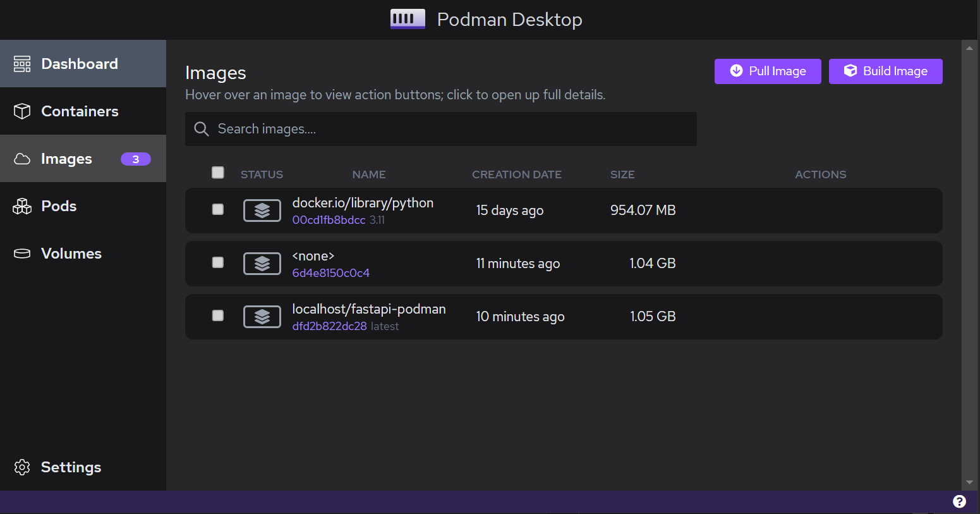Click the status icon for localhost/fastapi-podman
The image size is (980, 514).
pyautogui.click(x=262, y=317)
